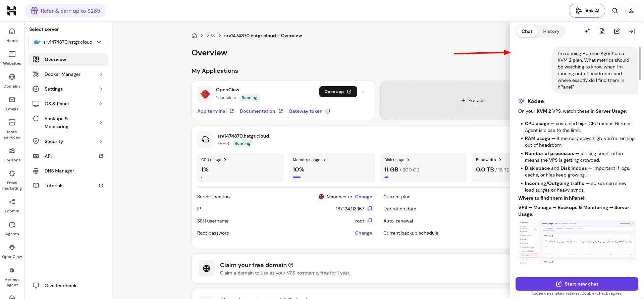Image resolution: width=644 pixels, height=299 pixels.
Task: Copy the SSH username root
Action: pos(370,221)
